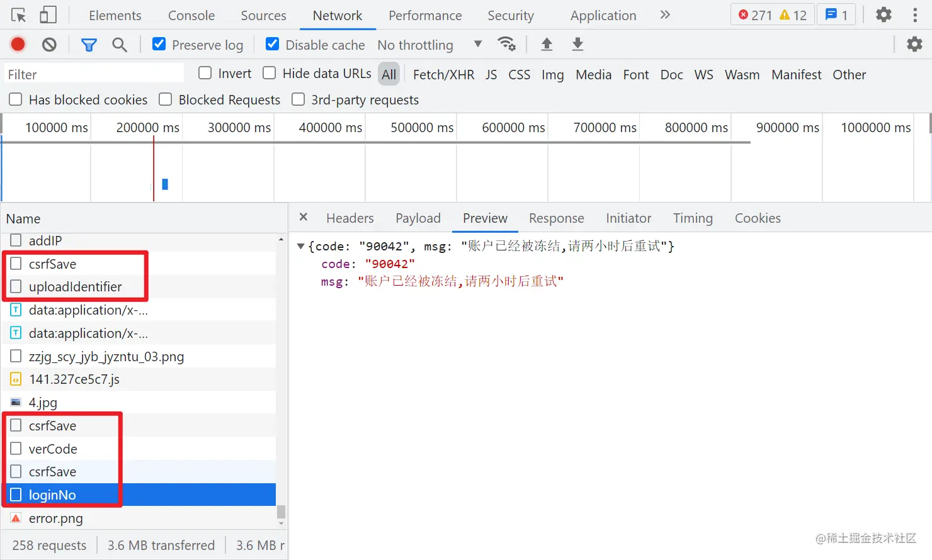Filter by Doc requests
The image size is (932, 560).
pyautogui.click(x=672, y=74)
